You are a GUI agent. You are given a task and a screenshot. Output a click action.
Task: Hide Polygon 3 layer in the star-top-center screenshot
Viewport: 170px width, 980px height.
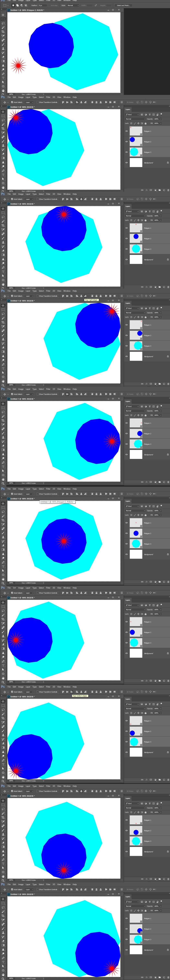[127, 249]
